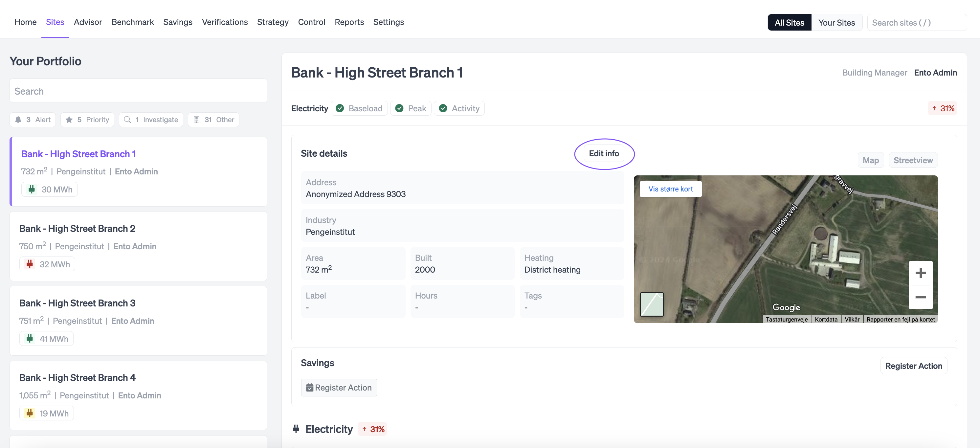Open Tastaturgenveje on the map
980x448 pixels.
point(786,320)
